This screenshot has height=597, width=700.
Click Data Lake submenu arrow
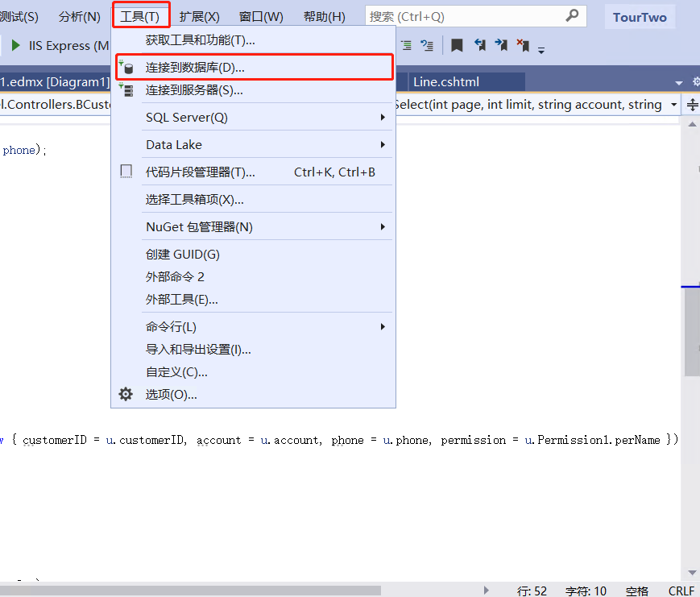click(x=383, y=145)
